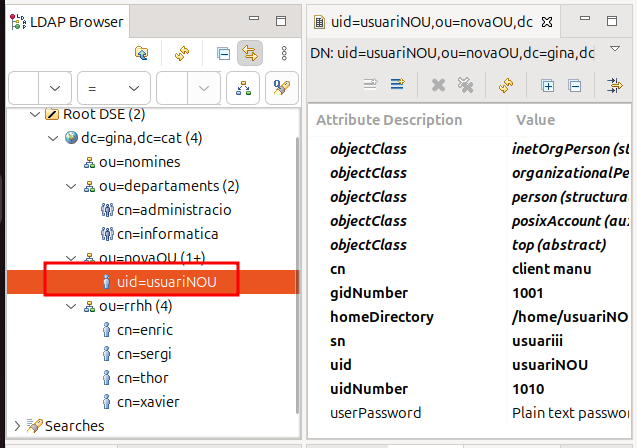This screenshot has height=448, width=637.
Task: Expand all attributes in entry editor
Action: (547, 86)
